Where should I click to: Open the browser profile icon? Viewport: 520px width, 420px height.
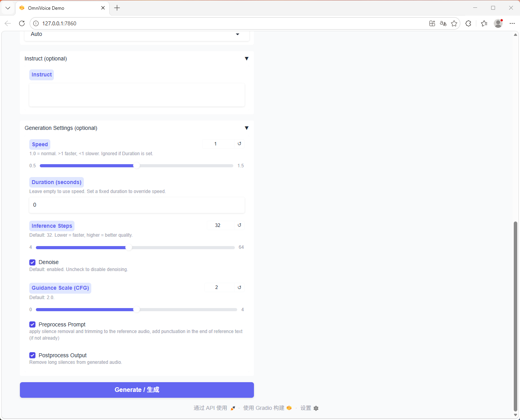coord(498,23)
